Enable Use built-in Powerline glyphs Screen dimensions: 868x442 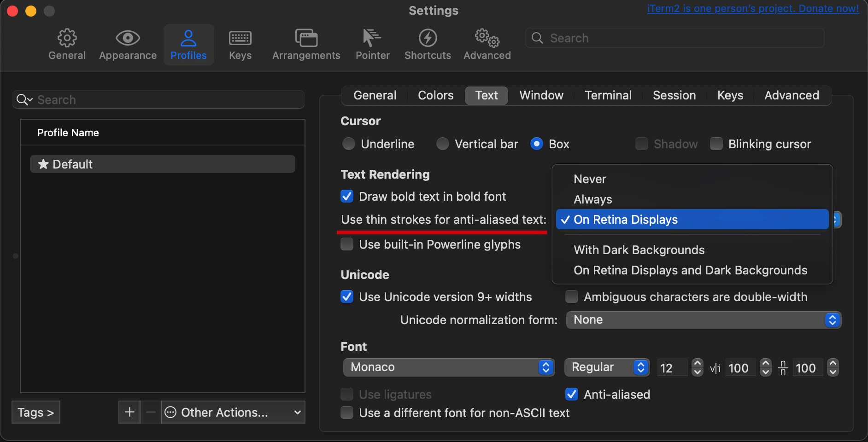coord(347,244)
